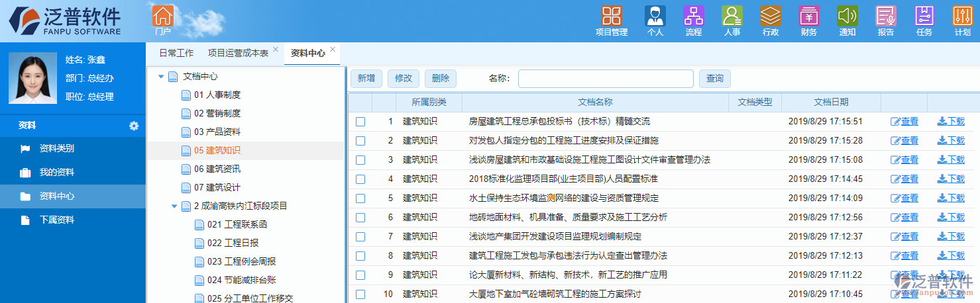Click the document icon of 022 工程日报

(x=199, y=243)
